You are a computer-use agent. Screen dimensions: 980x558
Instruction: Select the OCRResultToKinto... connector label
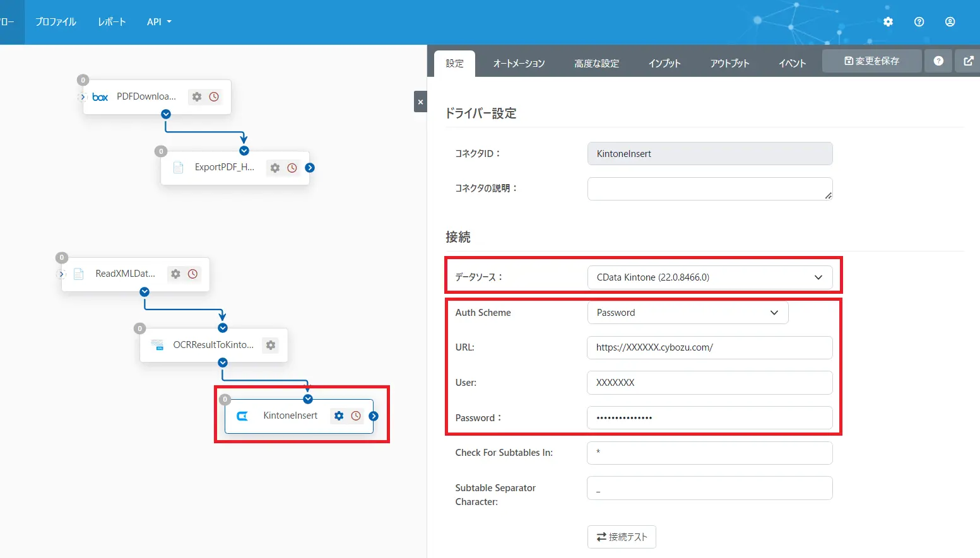coord(213,345)
